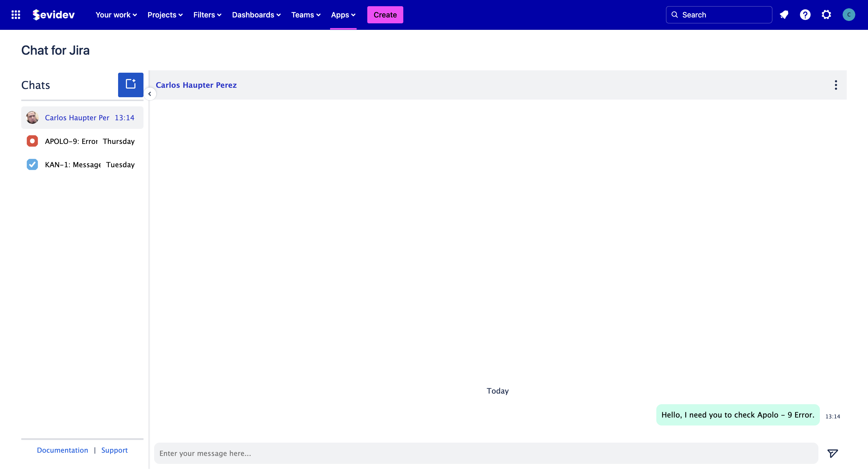Open the settings gear icon
The width and height of the screenshot is (868, 471).
(x=826, y=15)
